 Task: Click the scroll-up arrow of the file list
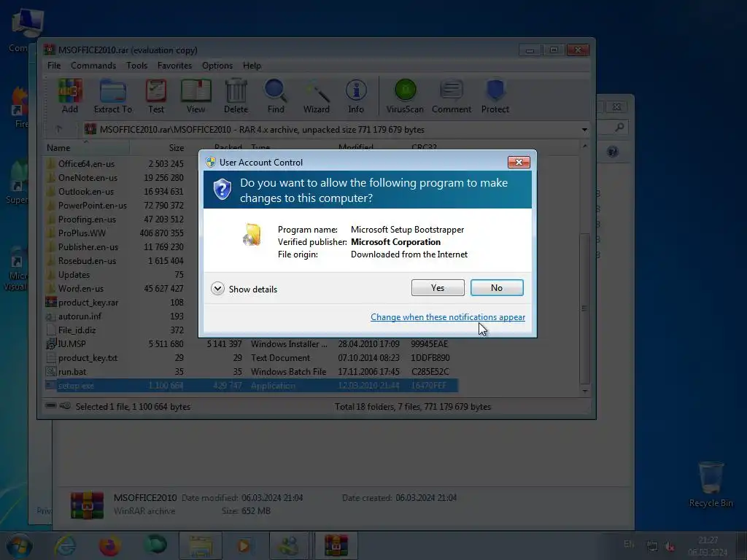(584, 146)
